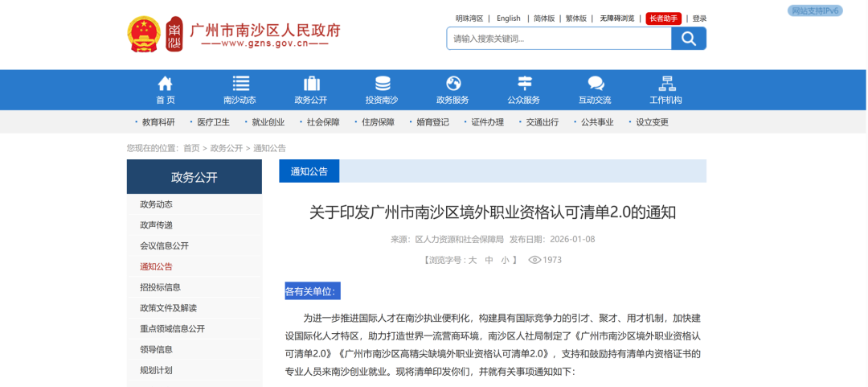Select 政声传递 in the sidebar
The image size is (868, 387).
click(156, 225)
